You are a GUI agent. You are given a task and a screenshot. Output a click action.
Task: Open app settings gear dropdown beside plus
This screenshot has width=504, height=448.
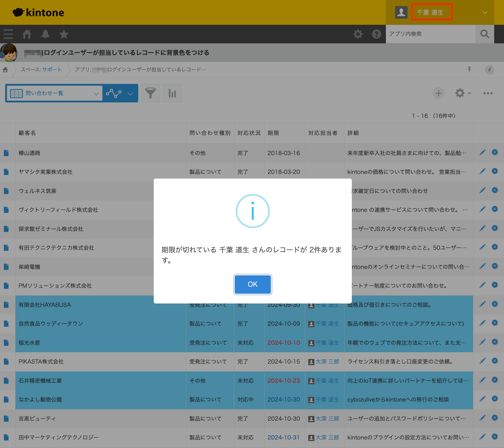[x=463, y=93]
